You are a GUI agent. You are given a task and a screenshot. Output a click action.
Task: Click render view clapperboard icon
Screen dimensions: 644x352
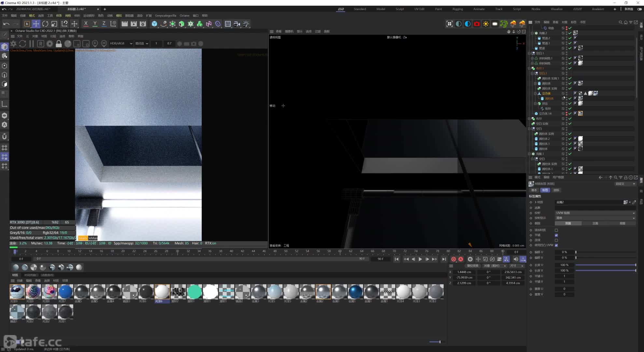124,24
